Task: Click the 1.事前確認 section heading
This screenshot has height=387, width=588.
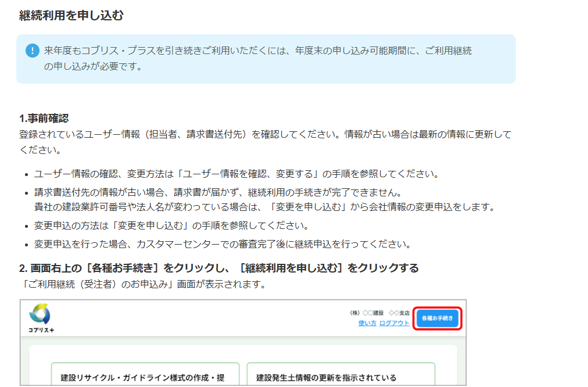Action: click(44, 119)
